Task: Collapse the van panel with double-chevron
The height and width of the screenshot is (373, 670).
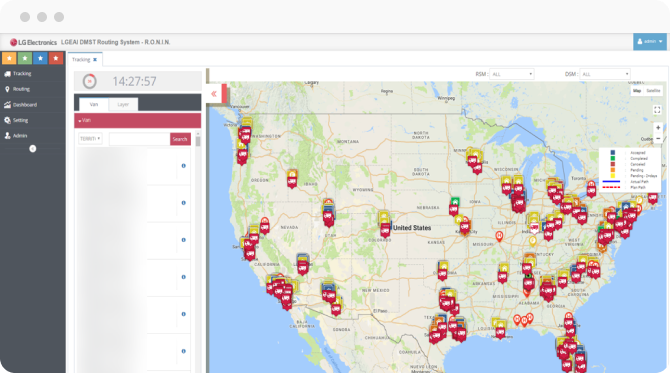Action: pyautogui.click(x=214, y=94)
